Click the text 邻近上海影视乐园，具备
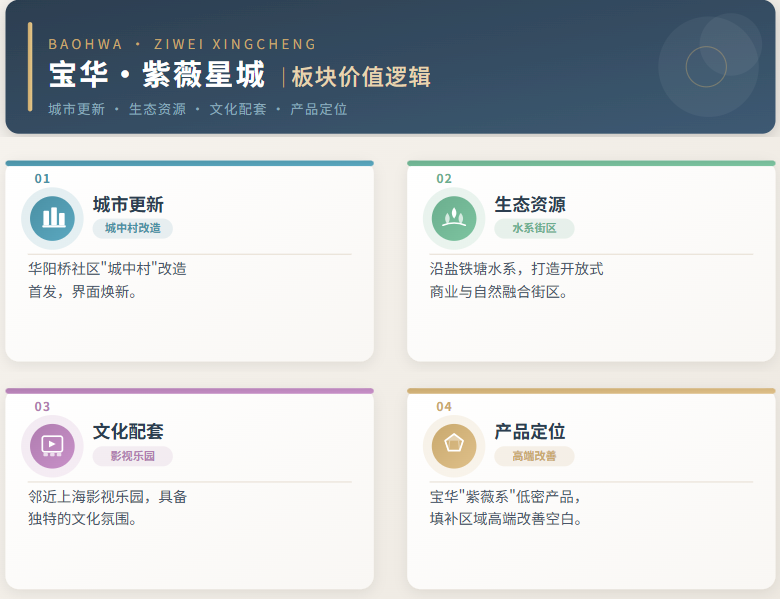 (x=107, y=497)
